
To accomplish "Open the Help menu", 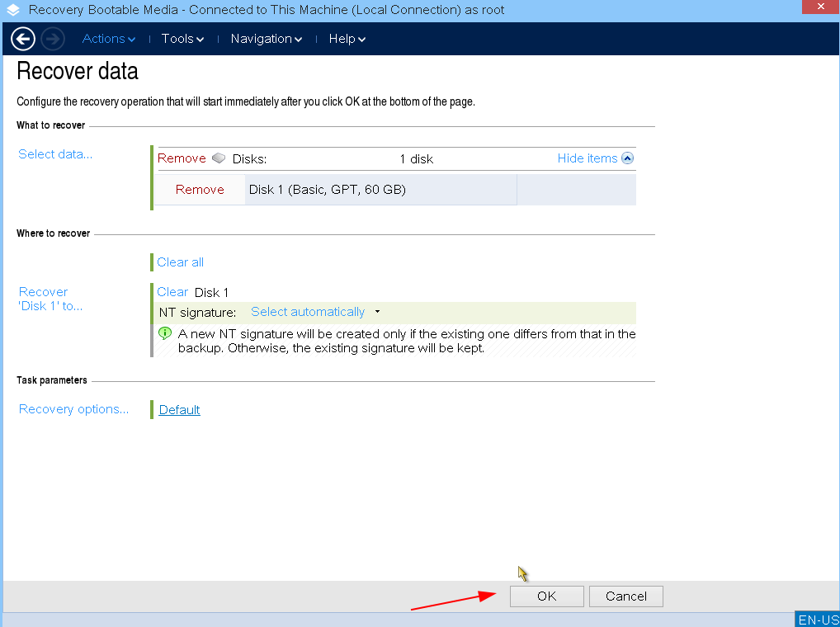I will pos(347,39).
